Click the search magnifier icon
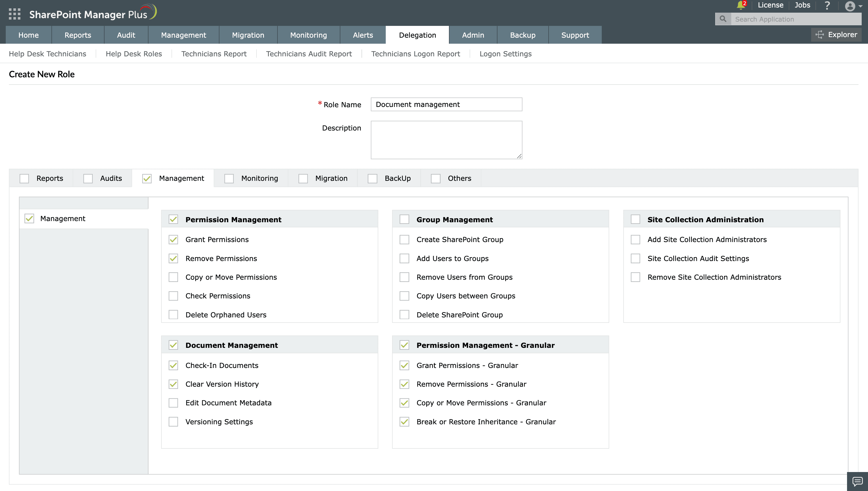 tap(723, 19)
